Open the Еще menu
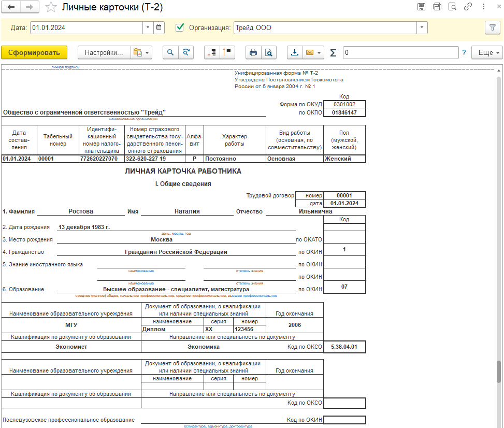The width and height of the screenshot is (504, 428). click(x=487, y=52)
